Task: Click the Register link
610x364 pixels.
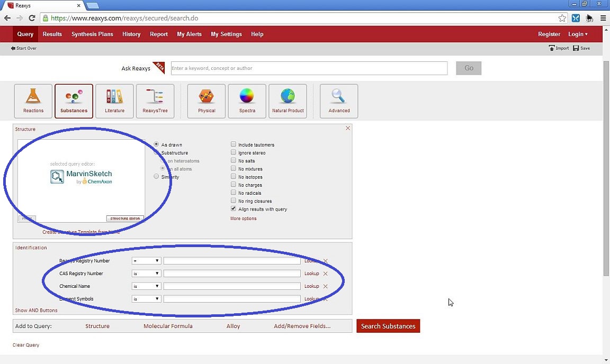Action: click(549, 34)
